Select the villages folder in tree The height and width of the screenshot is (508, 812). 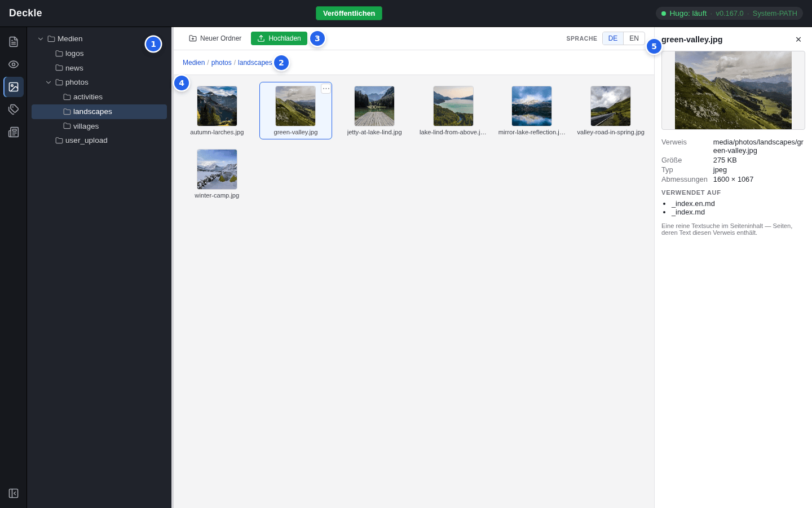[99, 126]
